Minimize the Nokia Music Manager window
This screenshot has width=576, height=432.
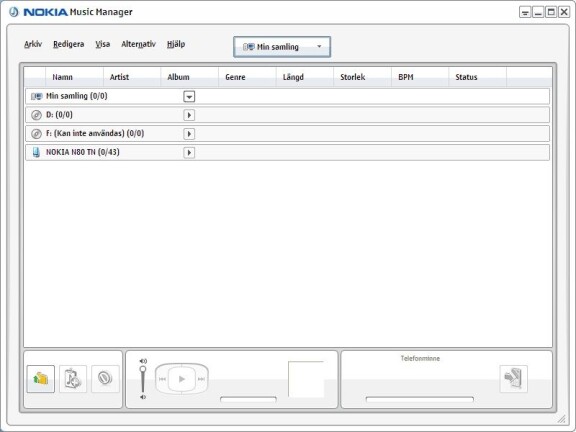(538, 12)
